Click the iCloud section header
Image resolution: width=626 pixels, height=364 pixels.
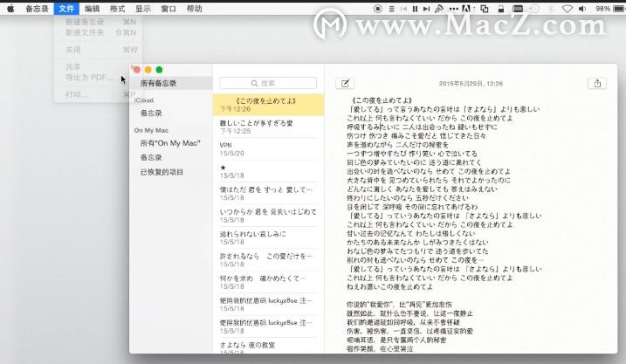click(x=144, y=100)
